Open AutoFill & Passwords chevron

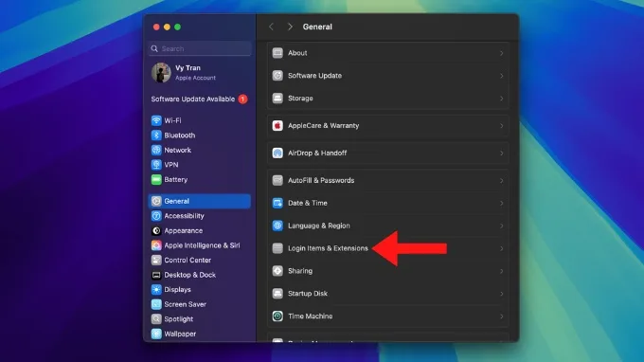(502, 181)
